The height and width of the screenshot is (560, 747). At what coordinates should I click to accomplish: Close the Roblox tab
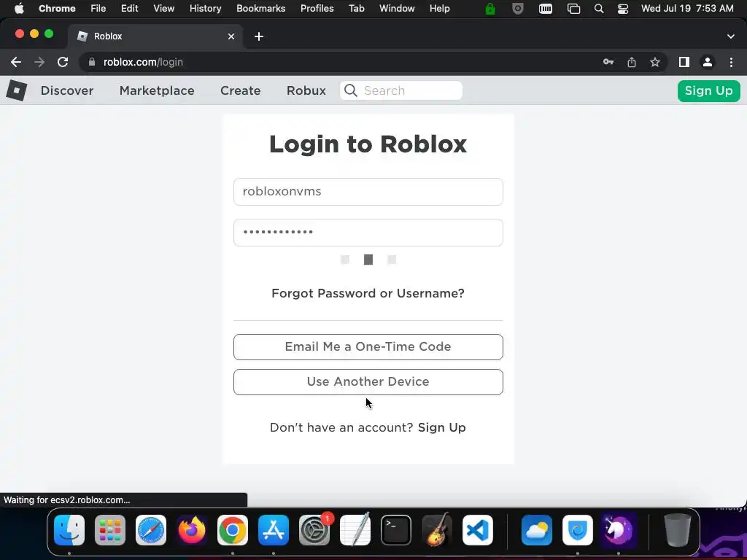tap(231, 36)
